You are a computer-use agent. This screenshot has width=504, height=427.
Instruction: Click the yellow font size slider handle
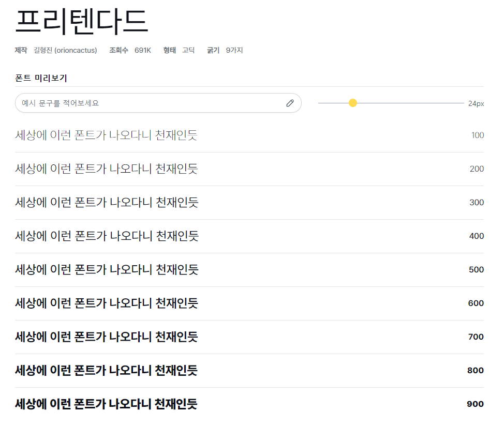click(353, 103)
